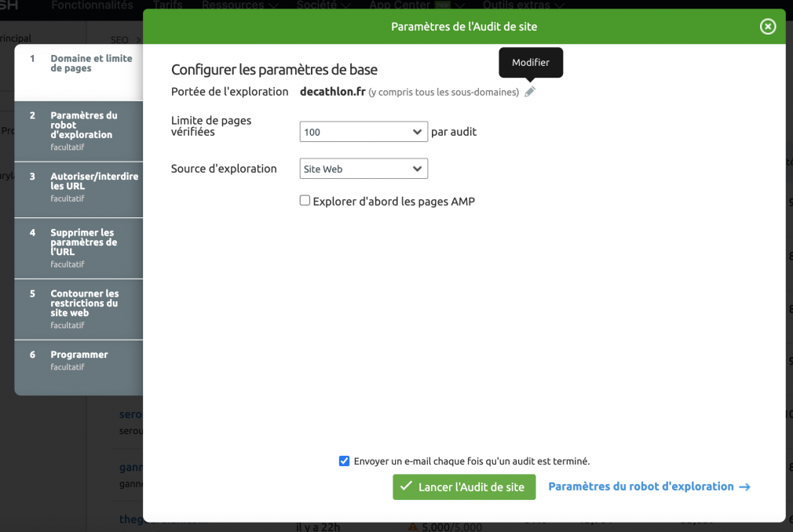Select step 1 Domaine et limite de pages

[79, 72]
